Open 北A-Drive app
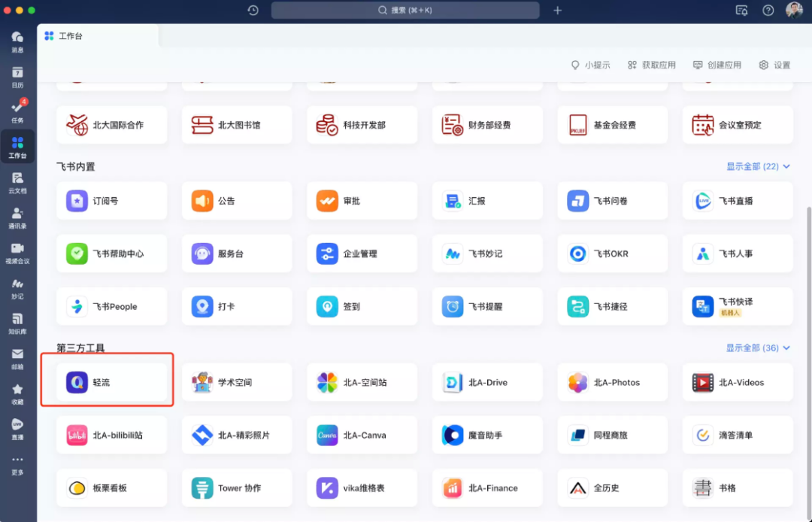This screenshot has height=522, width=812. point(487,382)
